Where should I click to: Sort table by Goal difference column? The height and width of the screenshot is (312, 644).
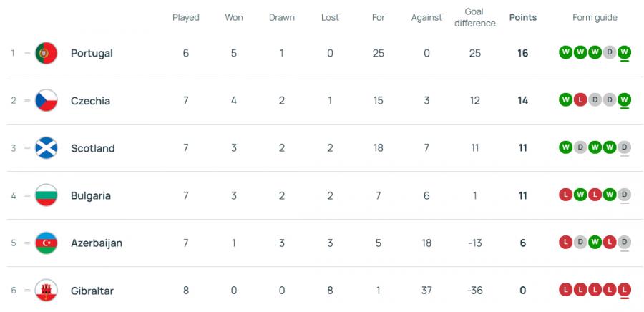click(x=474, y=18)
